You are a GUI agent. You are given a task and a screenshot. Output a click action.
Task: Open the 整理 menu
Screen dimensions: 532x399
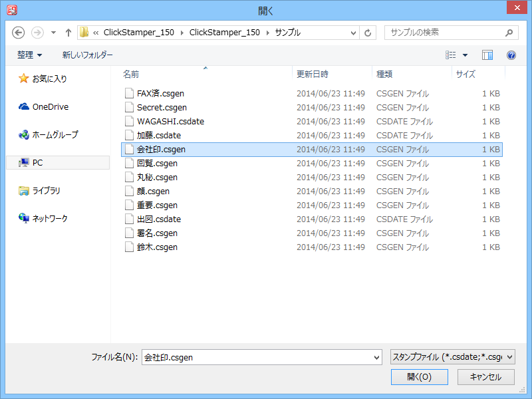[x=29, y=55]
